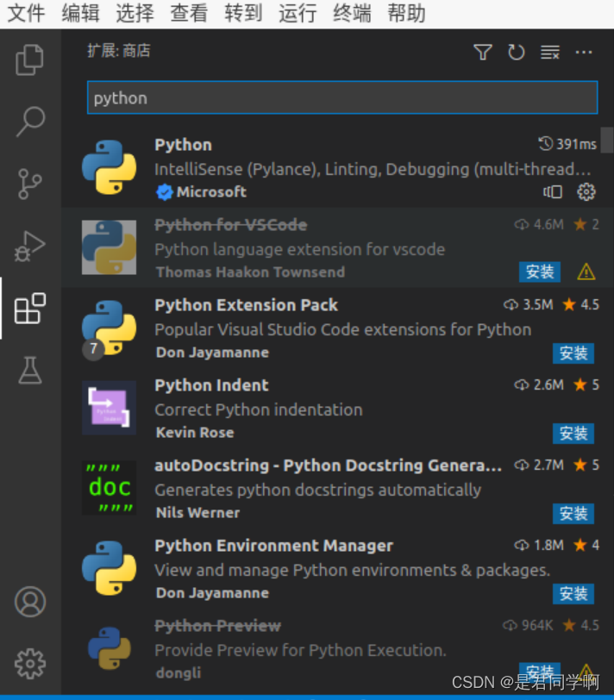Install Python Environment Manager
Screen dimensions: 614x700
click(x=573, y=594)
